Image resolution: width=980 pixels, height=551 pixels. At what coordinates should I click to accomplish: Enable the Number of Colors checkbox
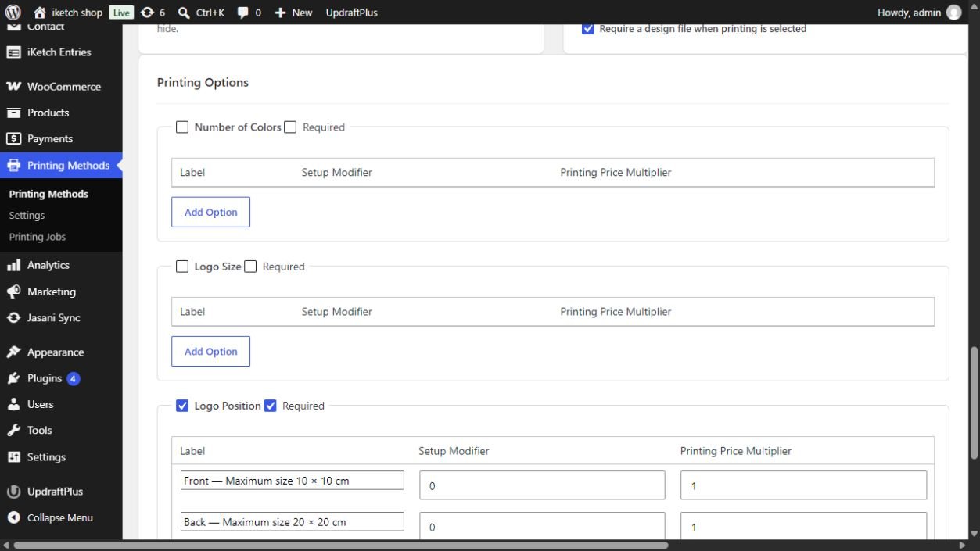[182, 127]
